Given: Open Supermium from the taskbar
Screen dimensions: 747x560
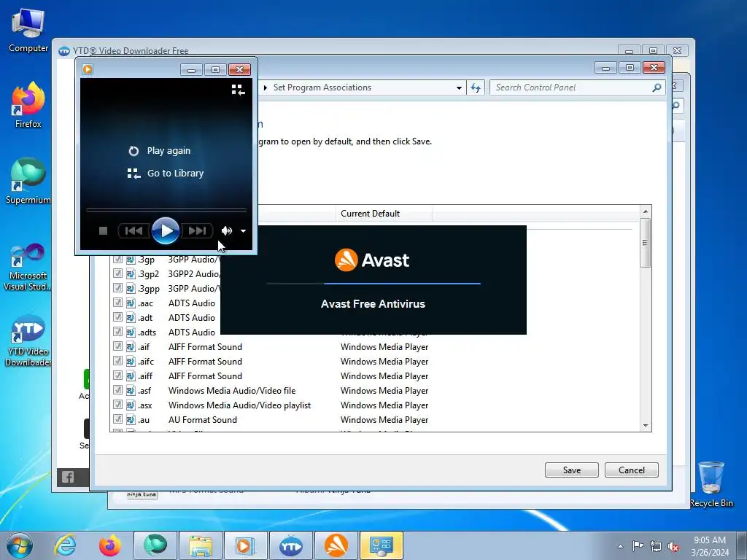Looking at the screenshot, I should pyautogui.click(x=155, y=545).
